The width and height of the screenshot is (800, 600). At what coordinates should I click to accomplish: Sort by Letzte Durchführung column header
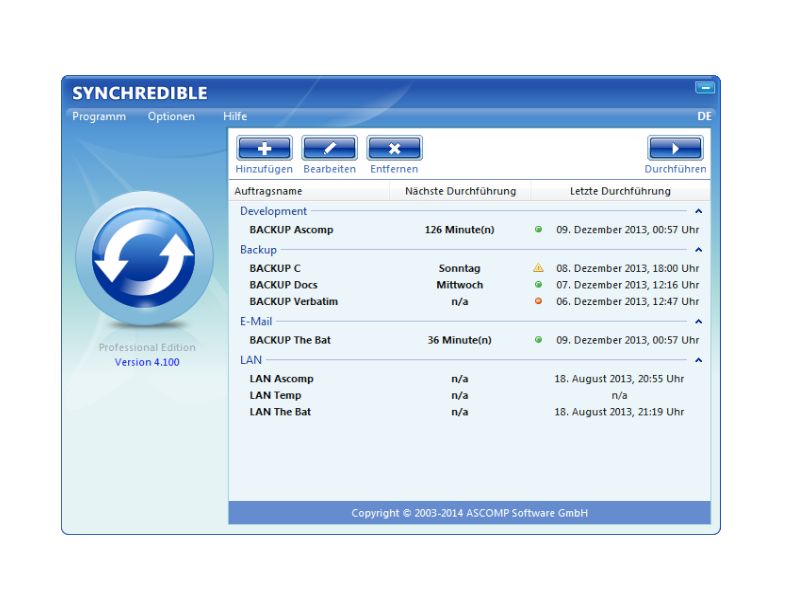(x=620, y=191)
